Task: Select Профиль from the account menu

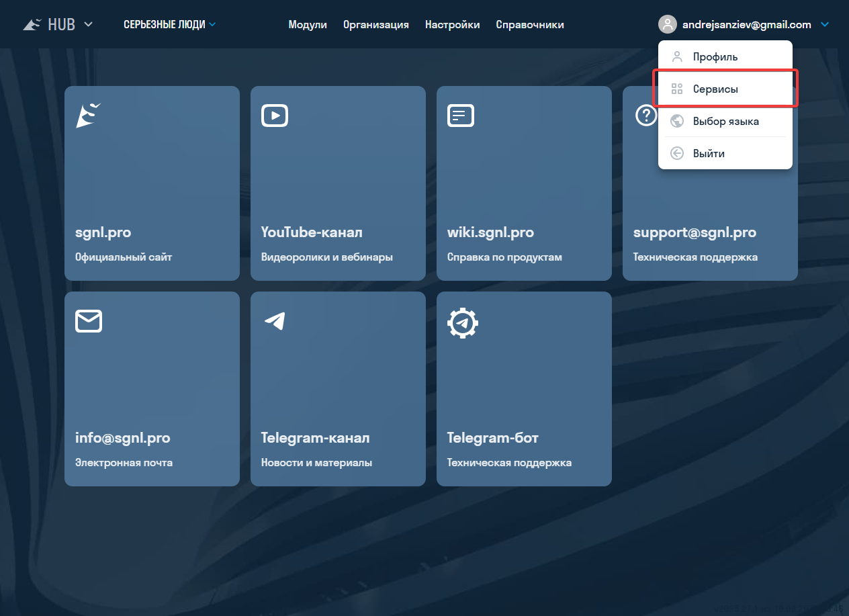Action: click(x=715, y=57)
